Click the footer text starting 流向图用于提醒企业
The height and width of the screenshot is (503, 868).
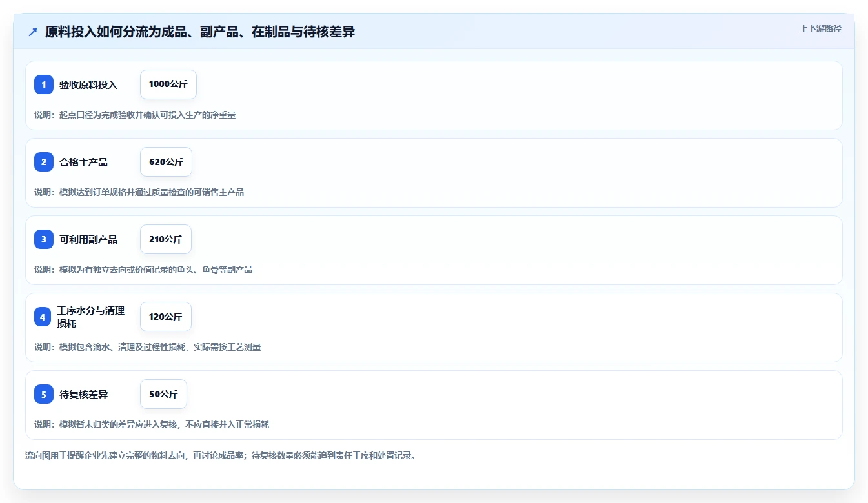pos(221,455)
